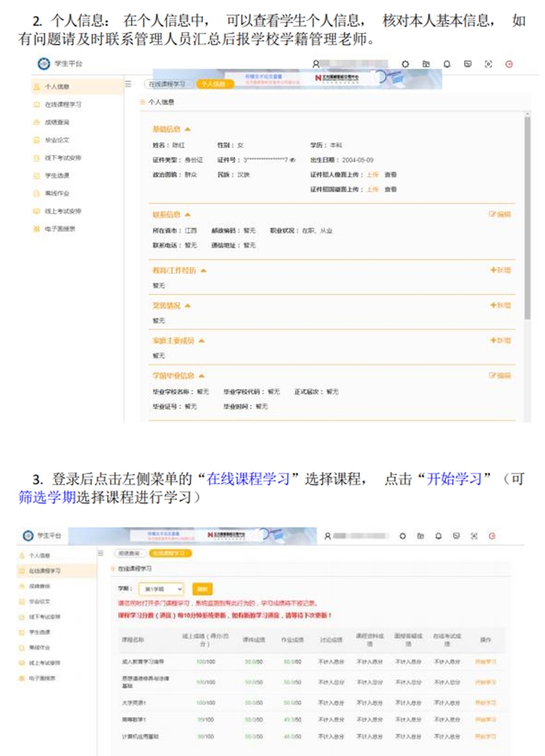Screen dimensions: 545x756
Task: Click 新增 plus in 教育/工作经历 section
Action: (500, 270)
